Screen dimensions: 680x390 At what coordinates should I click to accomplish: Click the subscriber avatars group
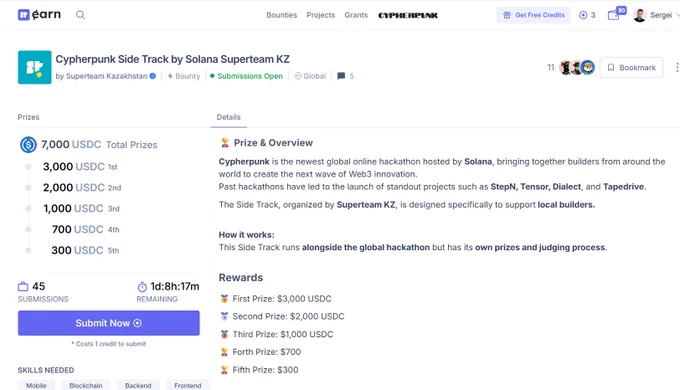click(x=577, y=68)
